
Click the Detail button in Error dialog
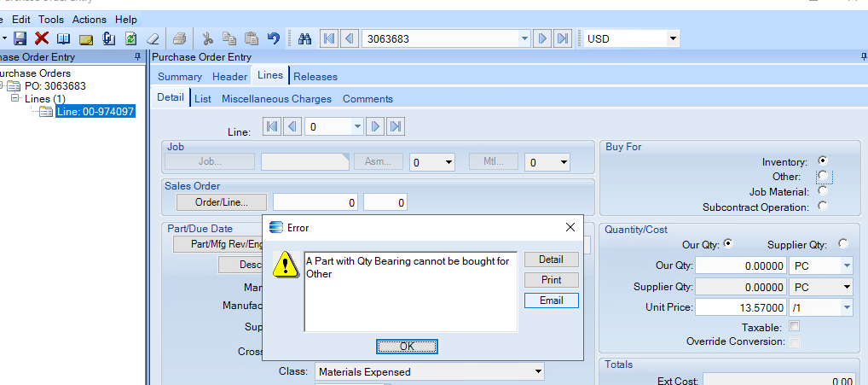pos(552,260)
